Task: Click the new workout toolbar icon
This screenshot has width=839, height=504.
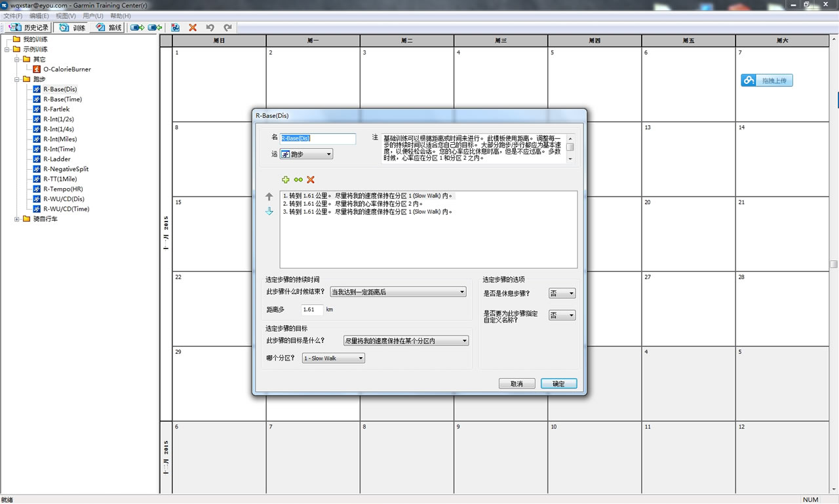Action: coord(176,28)
